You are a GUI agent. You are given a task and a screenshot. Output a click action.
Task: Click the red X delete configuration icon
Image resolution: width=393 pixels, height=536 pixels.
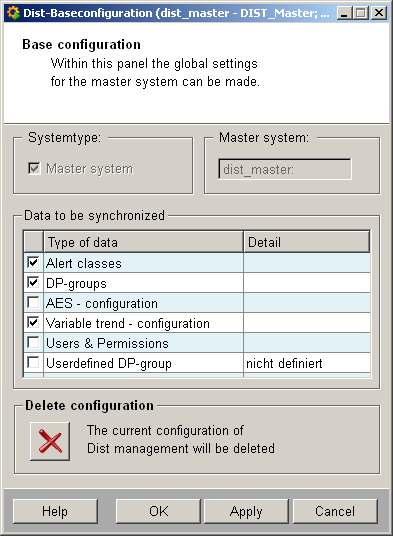pos(50,441)
